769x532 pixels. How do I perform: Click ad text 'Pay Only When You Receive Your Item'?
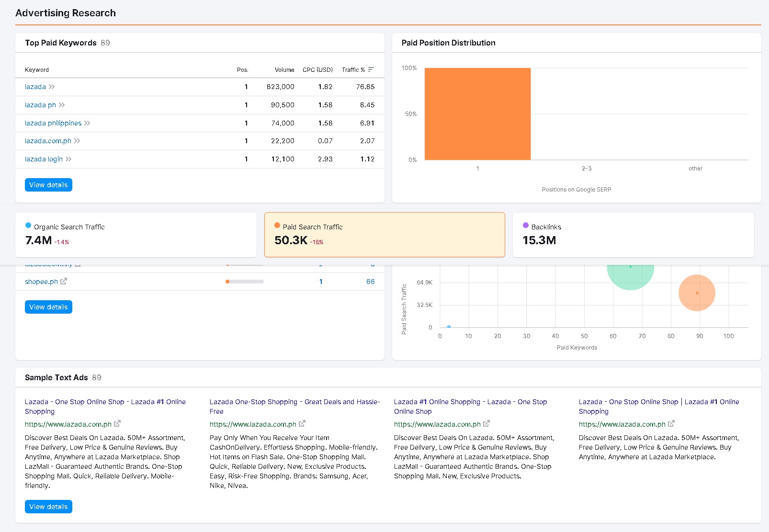click(x=270, y=438)
